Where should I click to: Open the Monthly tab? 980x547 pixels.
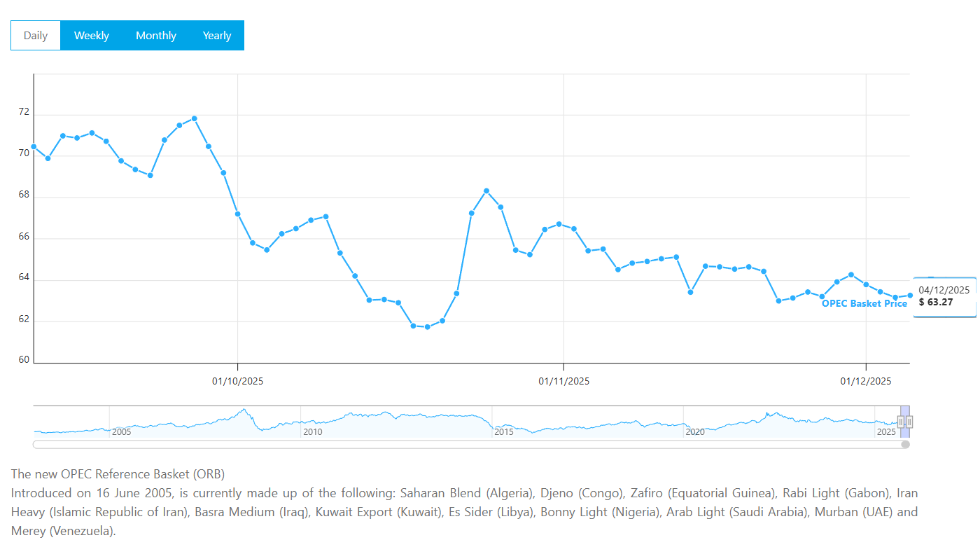click(156, 36)
